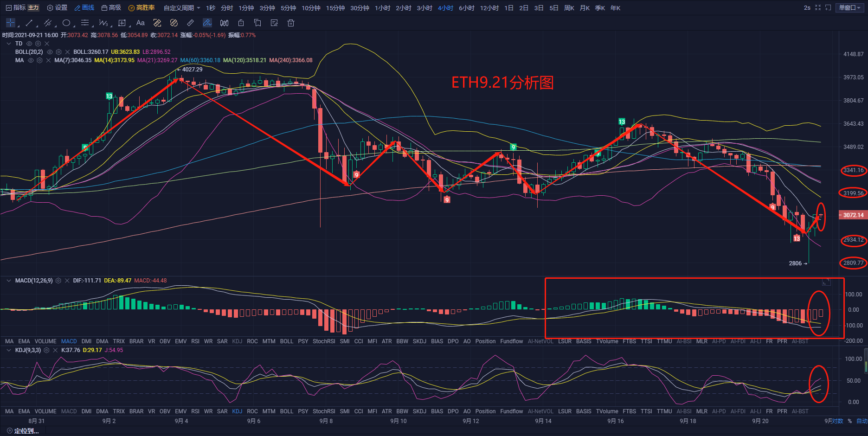Viewport: 868px width, 436px height.
Task: Click the eraser tool icon
Action: click(x=157, y=23)
